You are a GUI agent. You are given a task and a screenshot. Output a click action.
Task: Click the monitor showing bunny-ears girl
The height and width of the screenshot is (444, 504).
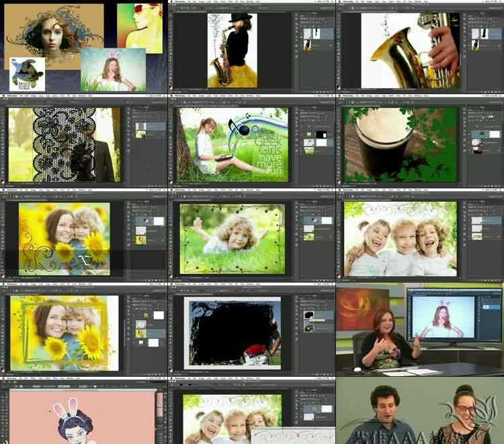click(x=442, y=317)
